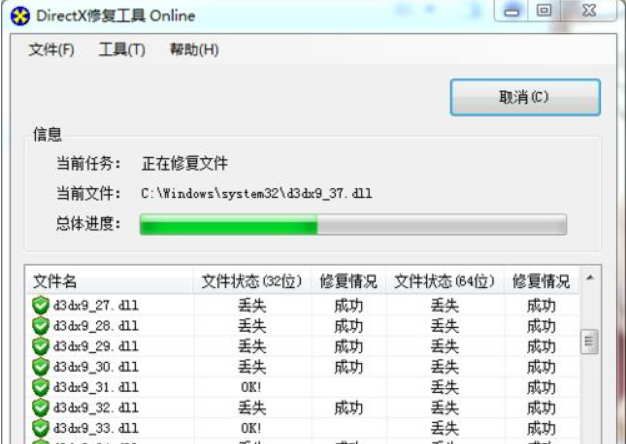Viewport: 626px width, 444px height.
Task: Open the 文件(F) menu
Action: 52,50
